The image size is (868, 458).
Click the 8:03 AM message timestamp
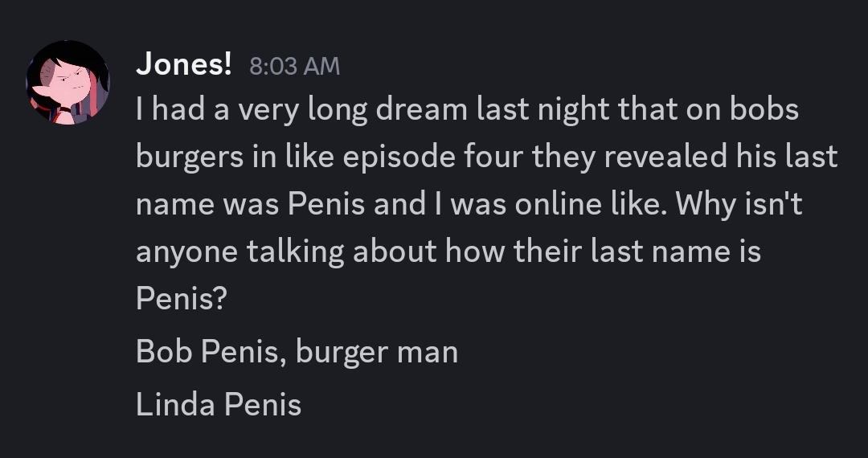294,66
